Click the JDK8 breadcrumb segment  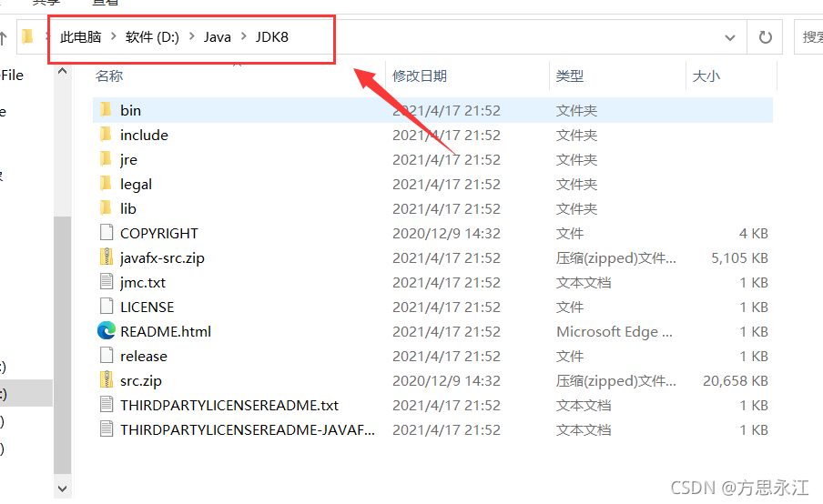coord(272,36)
